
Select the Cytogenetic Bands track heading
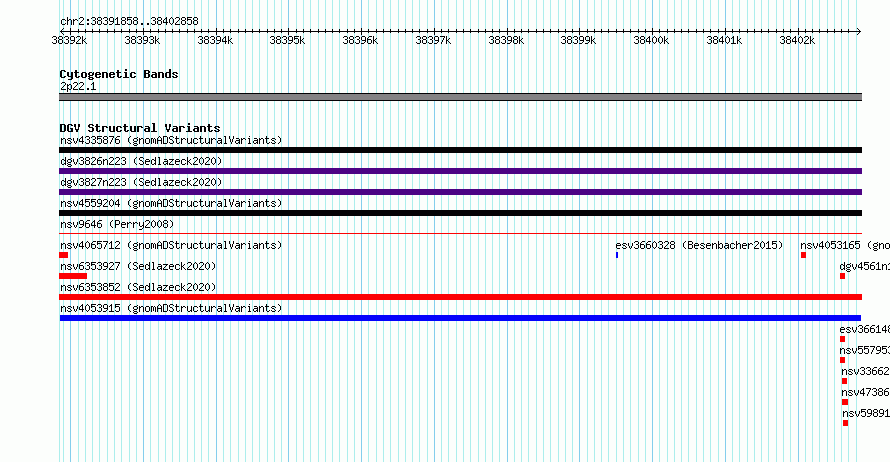click(119, 74)
